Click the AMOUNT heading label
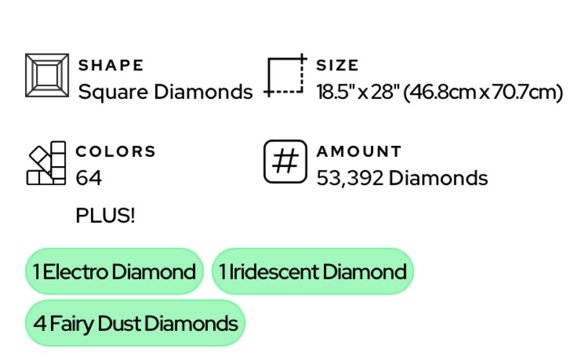 pos(359,151)
